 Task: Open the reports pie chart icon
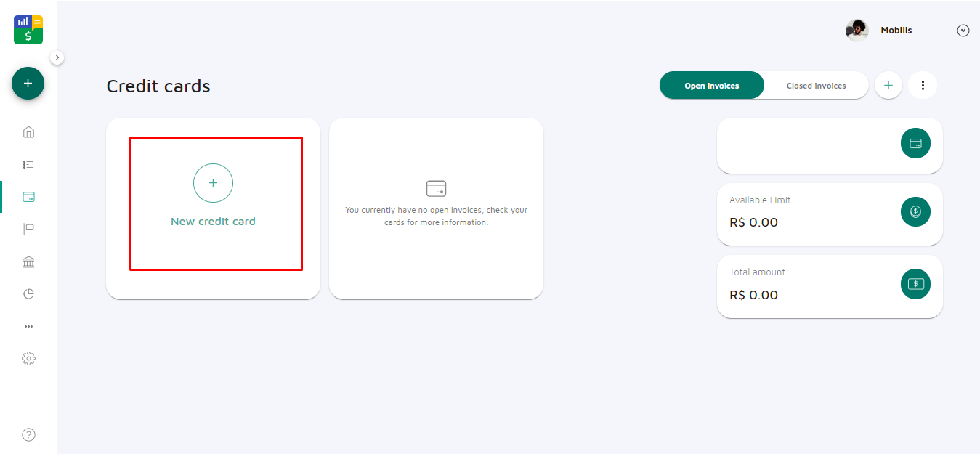click(28, 294)
